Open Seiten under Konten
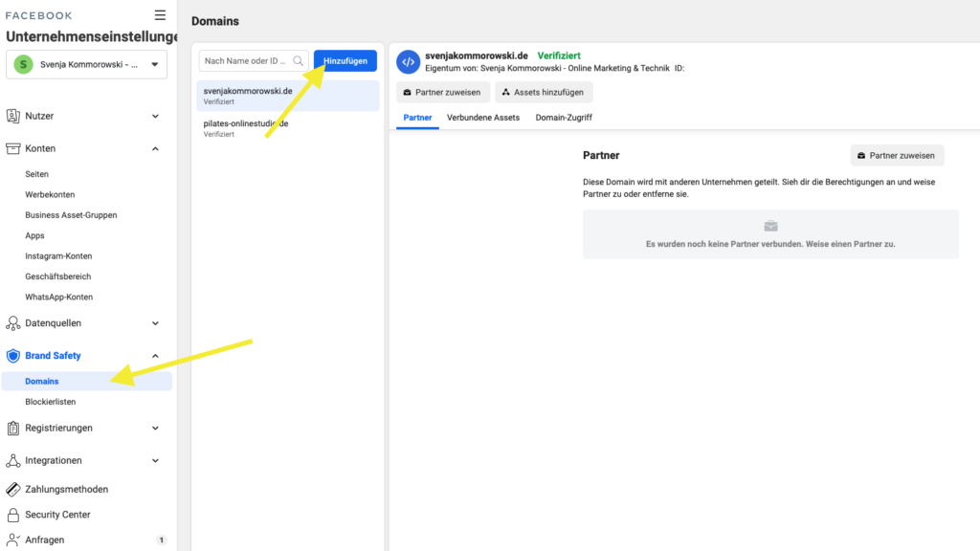This screenshot has height=551, width=980. point(37,174)
